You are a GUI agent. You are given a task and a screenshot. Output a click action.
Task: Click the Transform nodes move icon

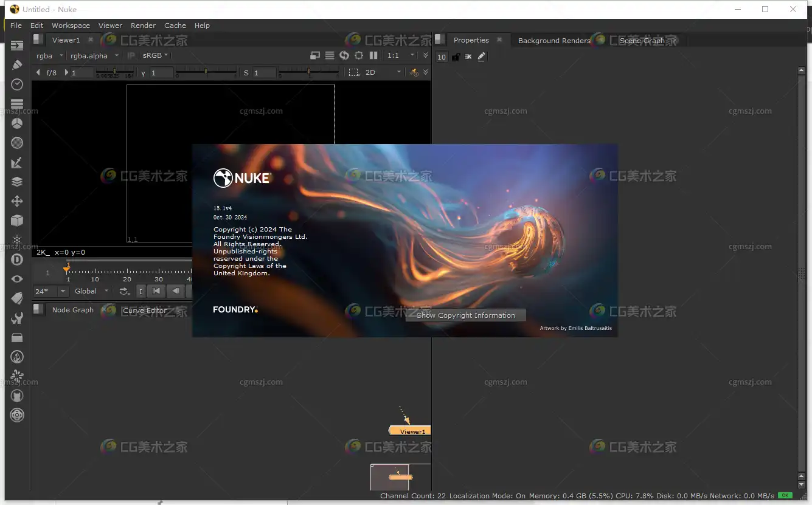click(17, 201)
